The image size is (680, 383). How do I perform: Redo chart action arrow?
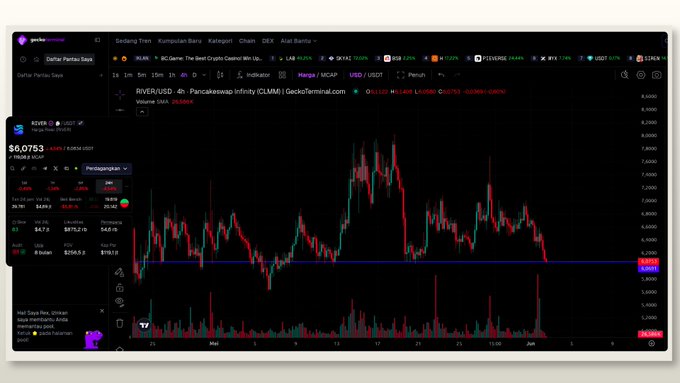(x=457, y=75)
